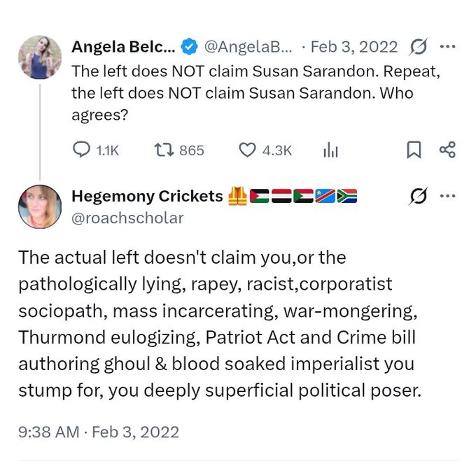Open Hegemony Crickets profile avatar
This screenshot has height=466, width=476.
(x=40, y=206)
